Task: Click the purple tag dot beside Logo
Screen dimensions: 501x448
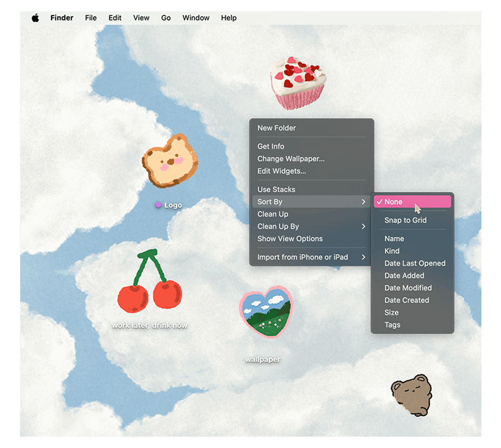Action: click(158, 205)
